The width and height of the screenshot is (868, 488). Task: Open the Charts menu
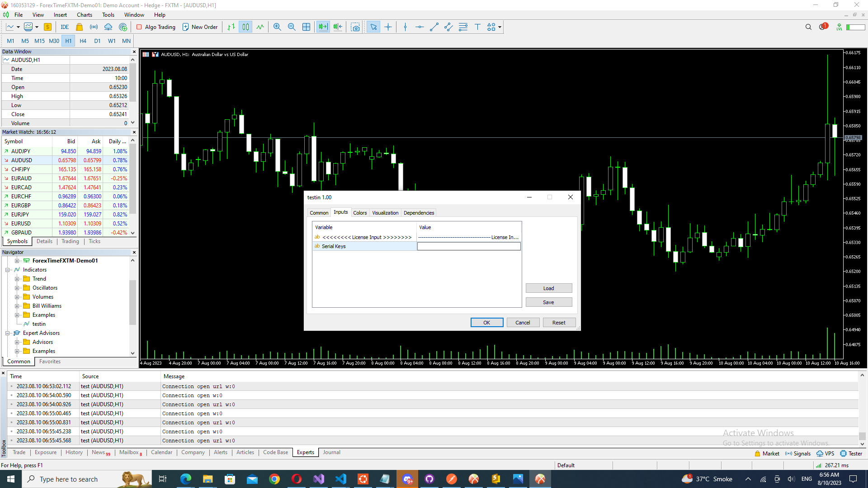coord(84,15)
